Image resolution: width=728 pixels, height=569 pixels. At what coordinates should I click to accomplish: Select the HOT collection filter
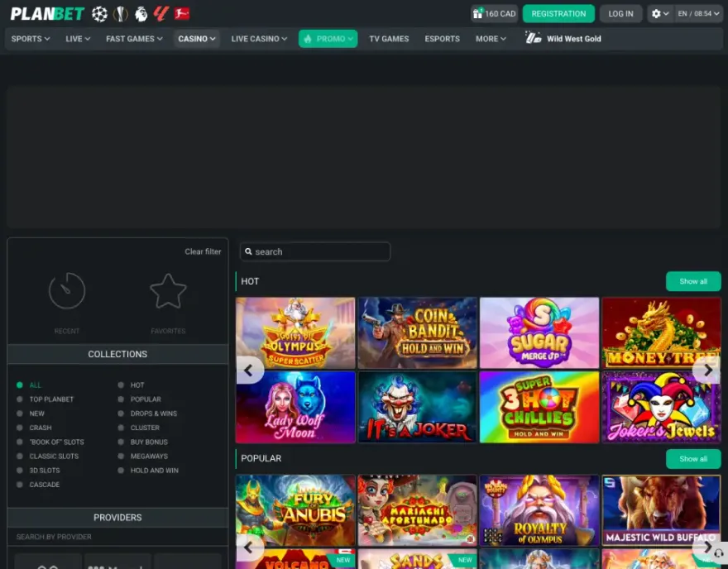click(131, 385)
